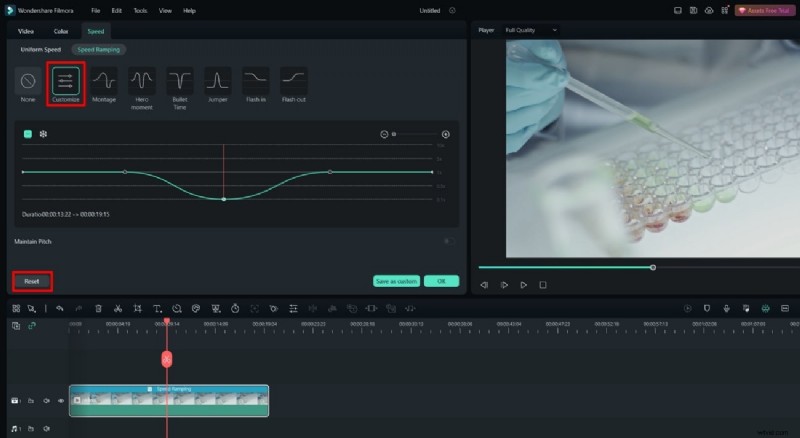The width and height of the screenshot is (800, 438).
Task: Select the Montage speed ramping preset
Action: pyautogui.click(x=104, y=82)
